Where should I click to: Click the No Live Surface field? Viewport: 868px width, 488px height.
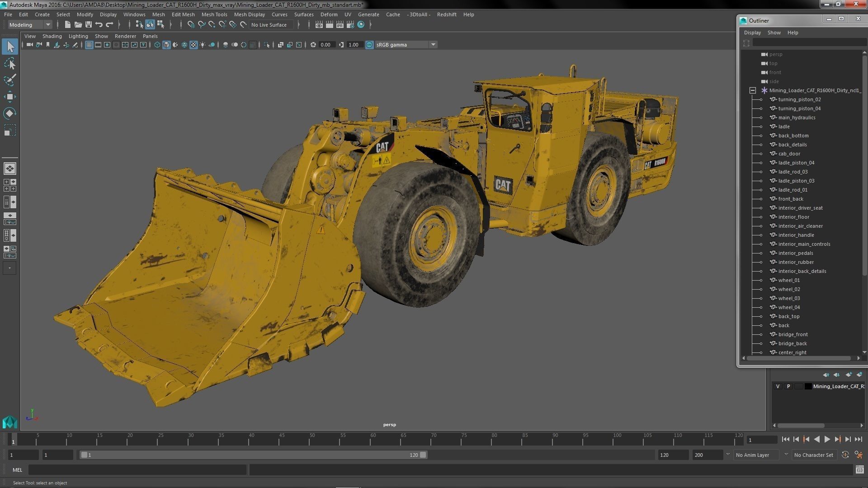click(x=271, y=25)
